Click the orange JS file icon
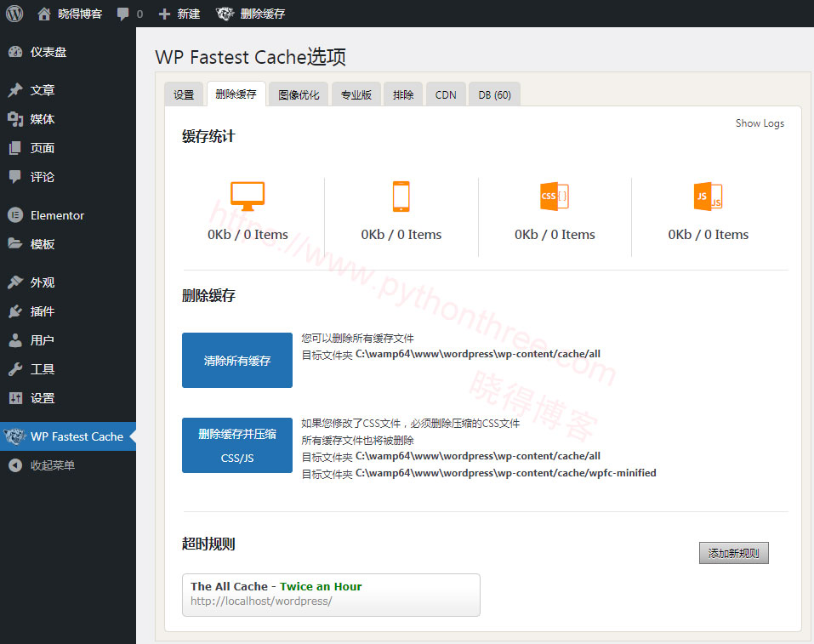This screenshot has width=814, height=644. (708, 197)
